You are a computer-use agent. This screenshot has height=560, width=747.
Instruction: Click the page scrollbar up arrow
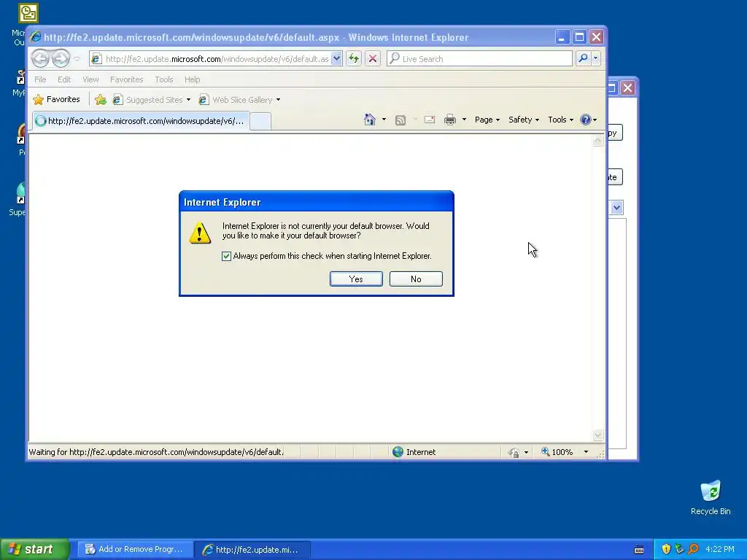[597, 141]
